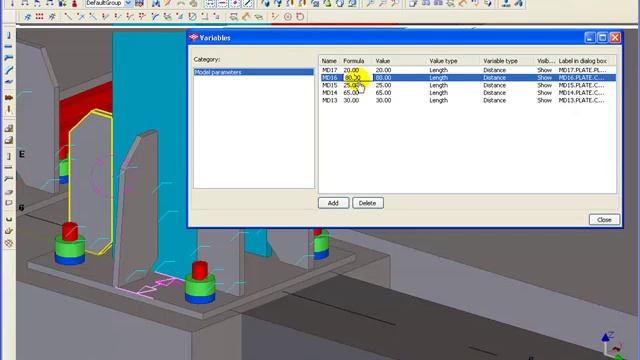The image size is (640, 360).
Task: Minimize the Variables dialog window
Action: click(590, 38)
